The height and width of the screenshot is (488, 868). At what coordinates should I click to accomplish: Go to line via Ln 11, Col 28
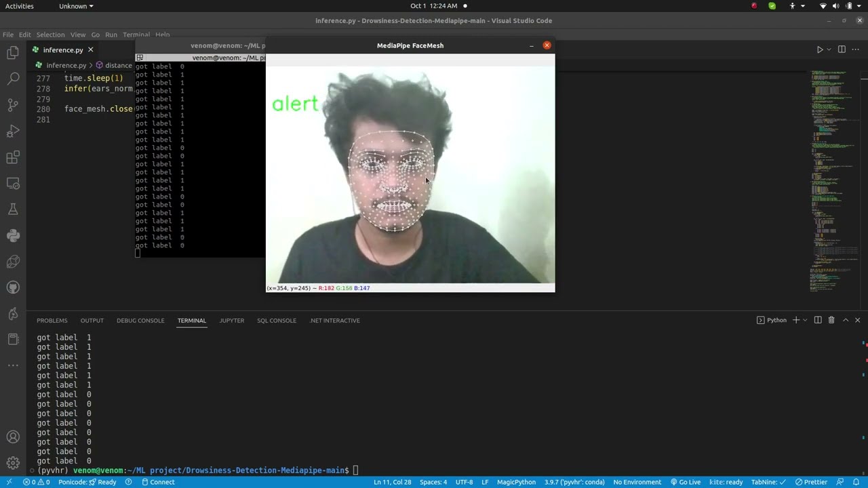(x=392, y=482)
